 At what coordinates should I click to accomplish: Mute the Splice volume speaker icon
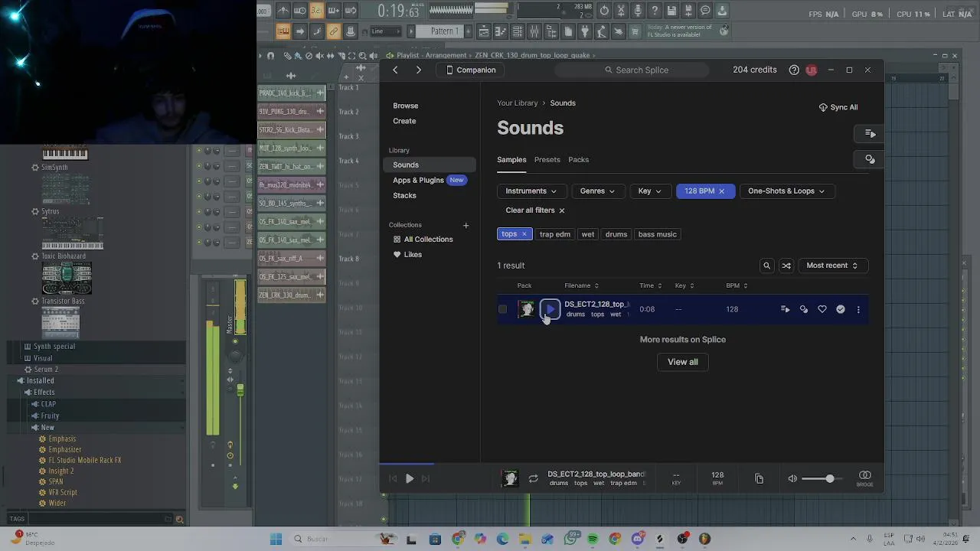click(x=792, y=479)
